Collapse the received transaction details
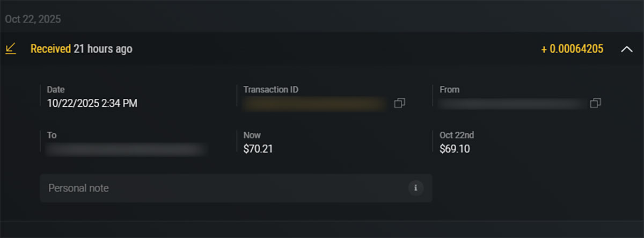644x238 pixels. pyautogui.click(x=626, y=49)
